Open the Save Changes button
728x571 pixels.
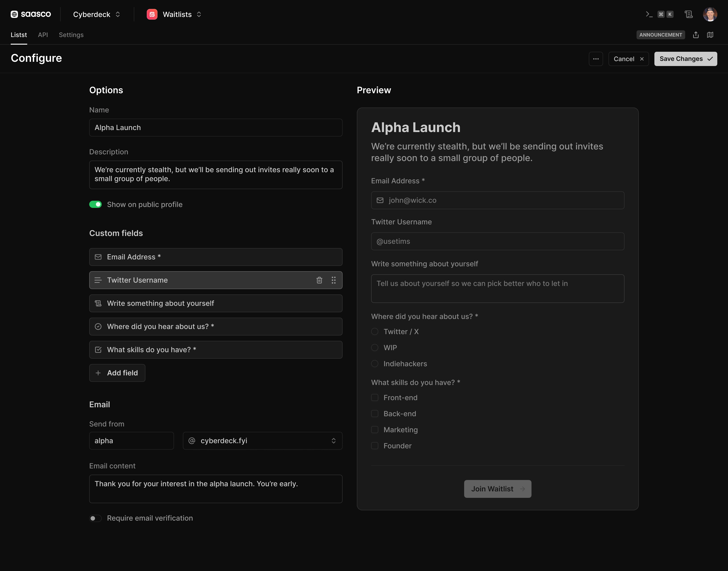click(x=686, y=59)
